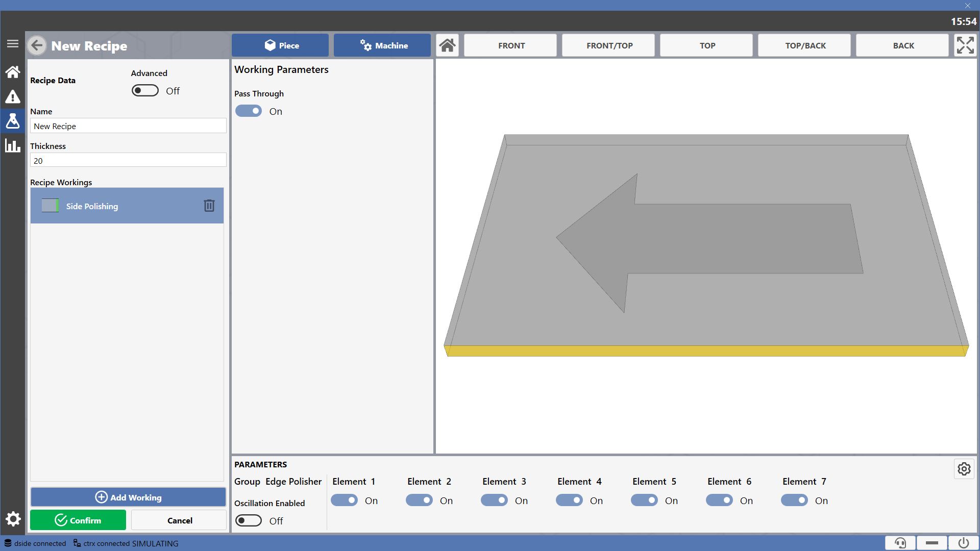The width and height of the screenshot is (980, 551).
Task: Turn off the Element 6 switch
Action: 719,500
